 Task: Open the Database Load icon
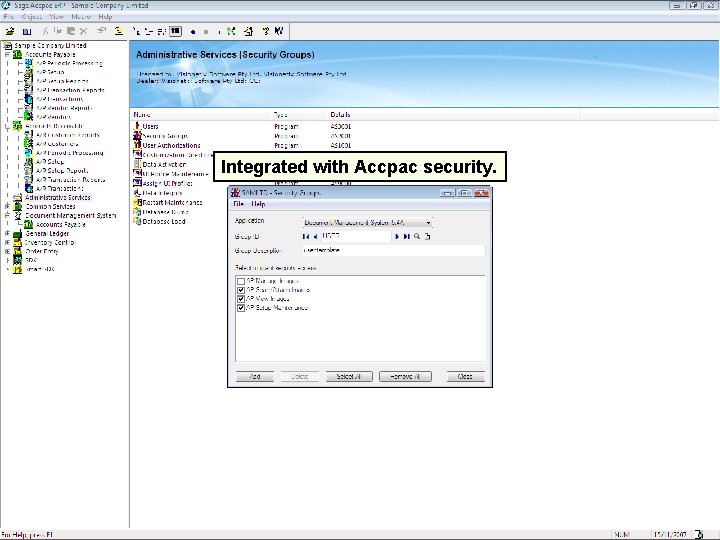(x=137, y=221)
